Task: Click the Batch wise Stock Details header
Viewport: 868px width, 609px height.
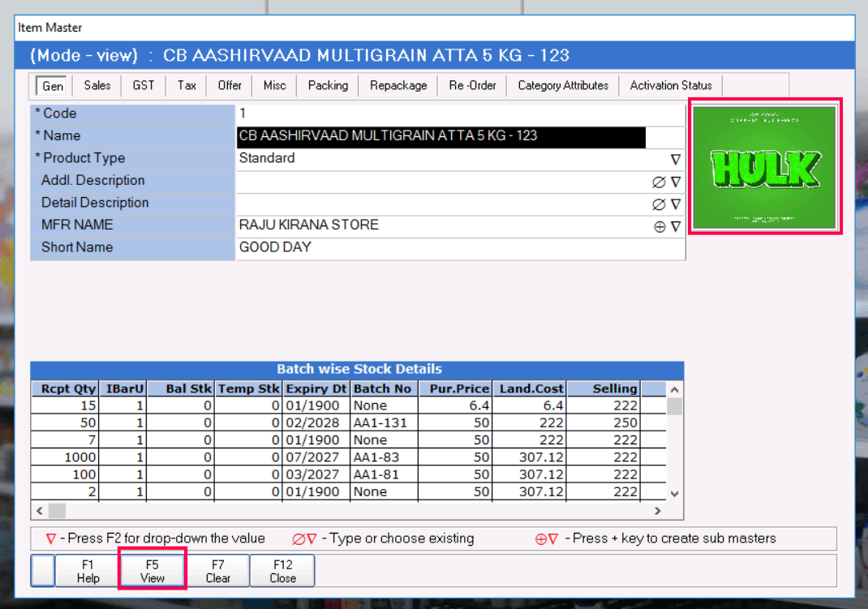Action: coord(359,369)
